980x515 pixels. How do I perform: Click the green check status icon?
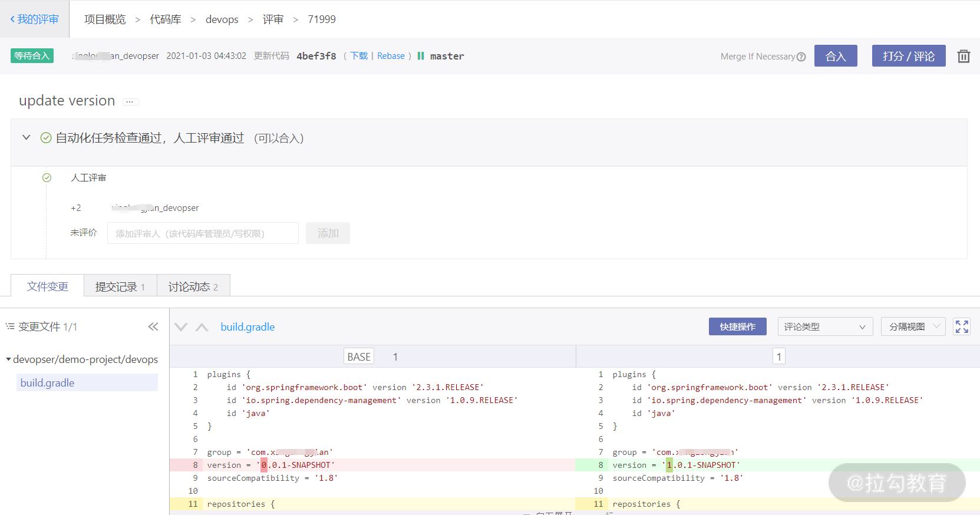[46, 138]
